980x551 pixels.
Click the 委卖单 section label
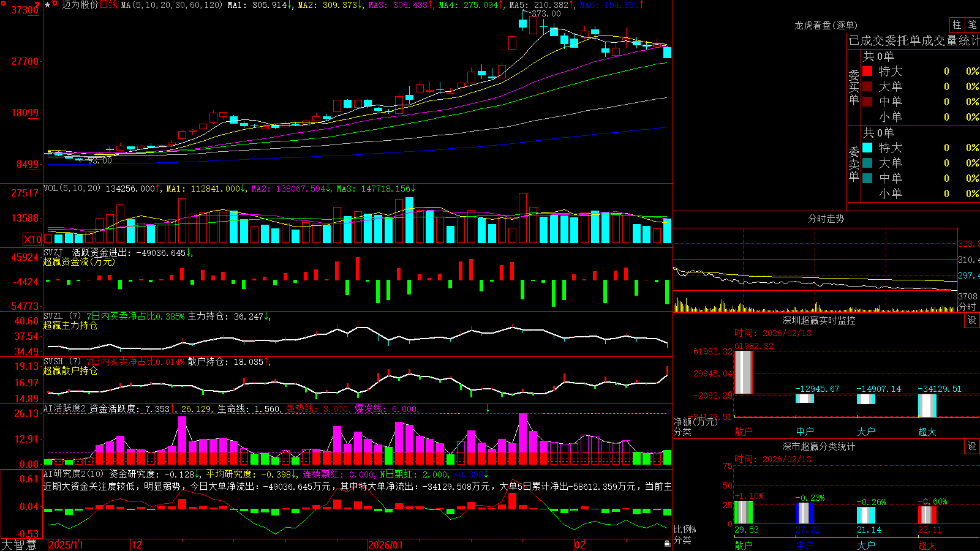(854, 164)
